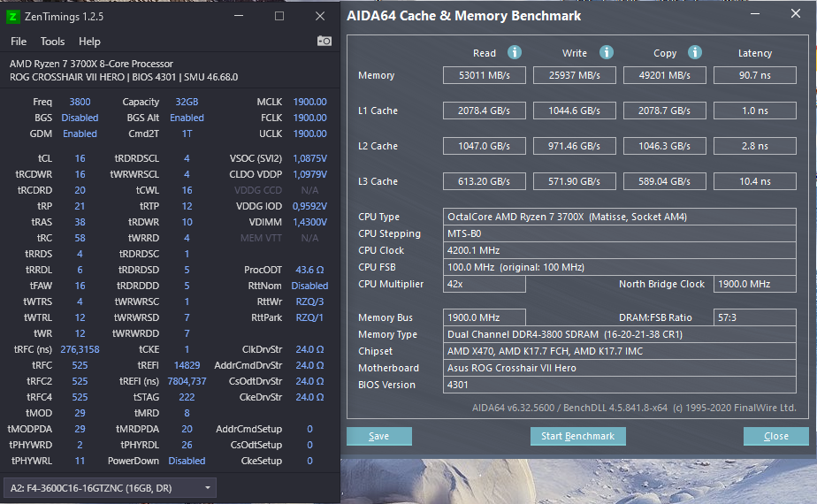Click the Capacity value 32GB

tap(187, 102)
